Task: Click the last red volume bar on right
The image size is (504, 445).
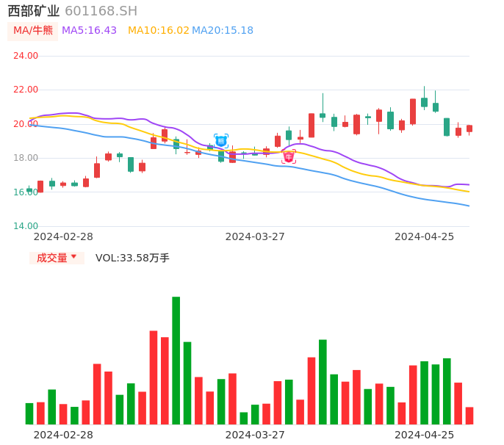Action: coord(469,416)
